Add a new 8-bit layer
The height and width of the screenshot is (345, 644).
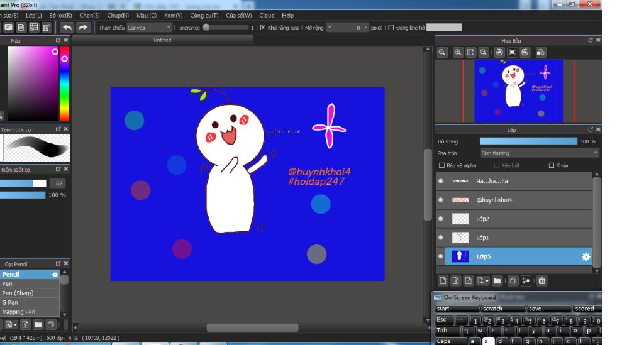point(455,281)
